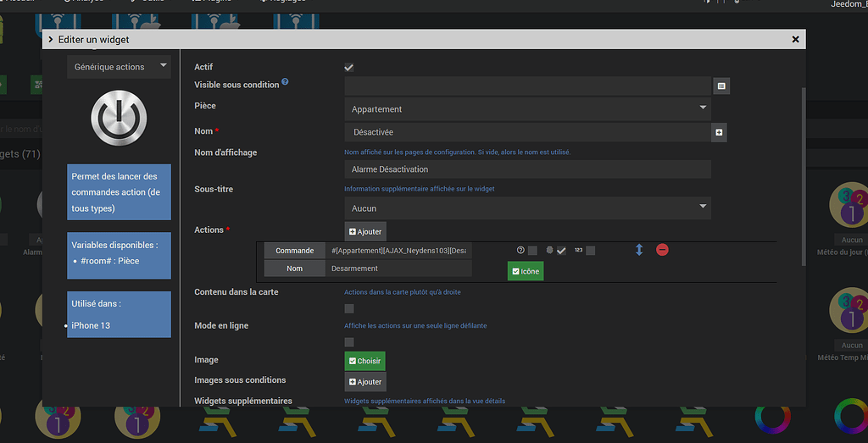Tick the confirmation checkbox beside question mark icon
868x443 pixels.
point(532,251)
